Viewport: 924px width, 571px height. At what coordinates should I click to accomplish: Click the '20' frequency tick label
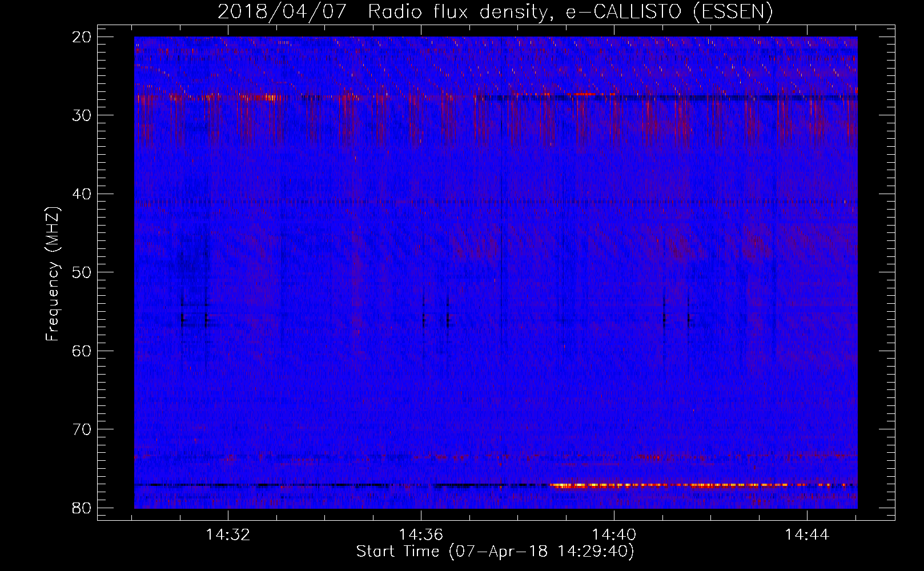tap(82, 37)
